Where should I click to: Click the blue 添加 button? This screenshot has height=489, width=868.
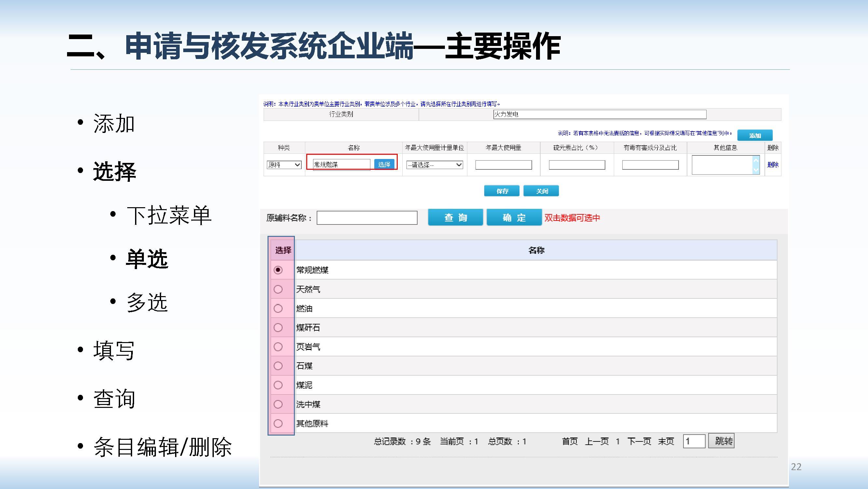[x=755, y=136]
